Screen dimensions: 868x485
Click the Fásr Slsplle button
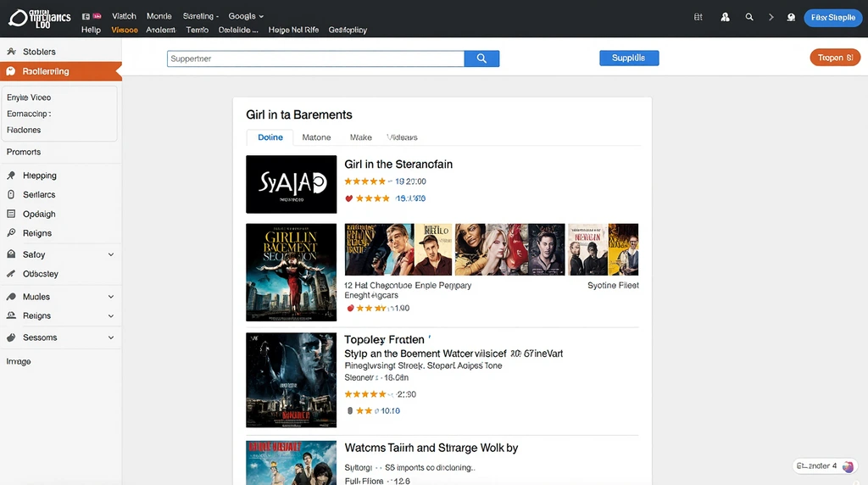pyautogui.click(x=833, y=18)
